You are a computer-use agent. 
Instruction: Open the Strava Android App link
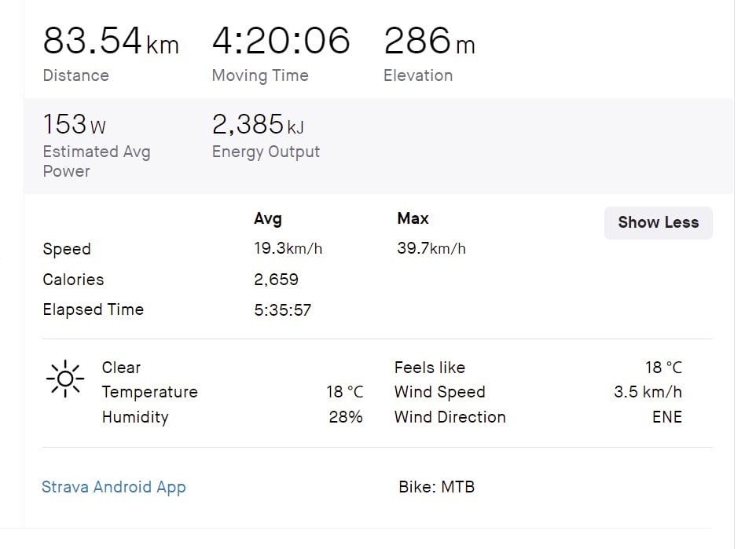pyautogui.click(x=114, y=487)
